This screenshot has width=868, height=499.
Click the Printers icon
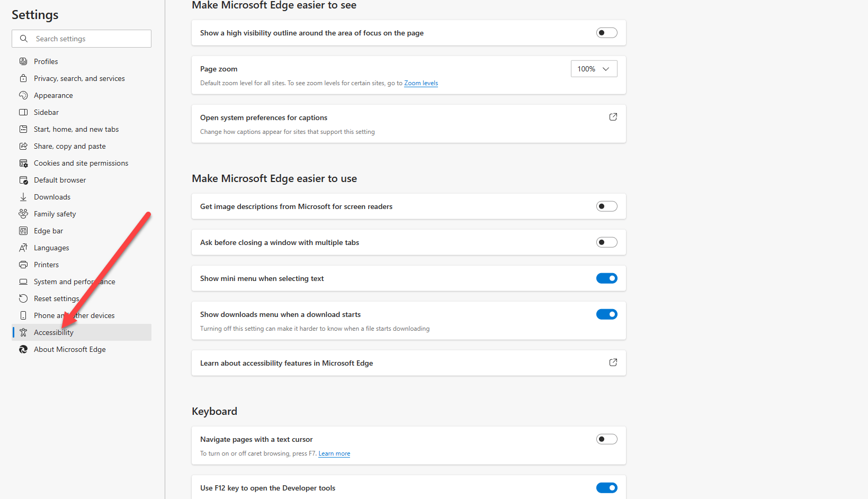(x=23, y=265)
